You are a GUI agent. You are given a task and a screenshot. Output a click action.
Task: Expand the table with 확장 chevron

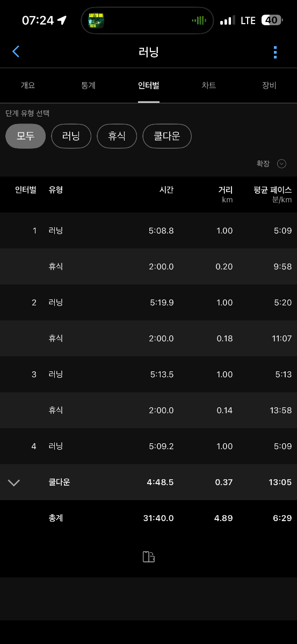coord(281,164)
